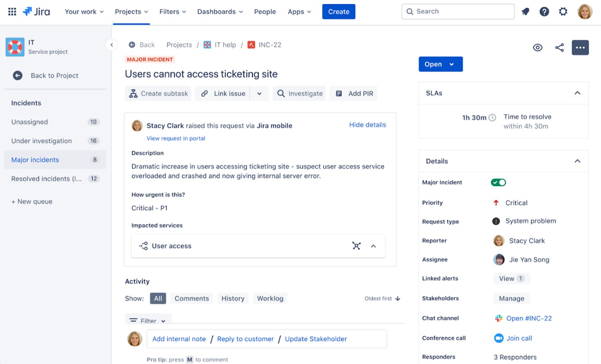601x364 pixels.
Task: Open the #INC-22 Slack chat channel
Action: (529, 318)
